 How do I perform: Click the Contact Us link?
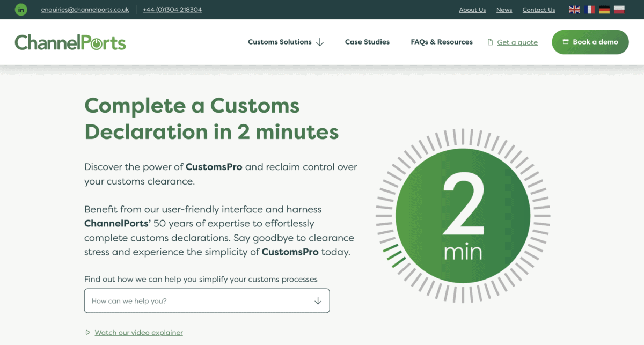pyautogui.click(x=539, y=10)
